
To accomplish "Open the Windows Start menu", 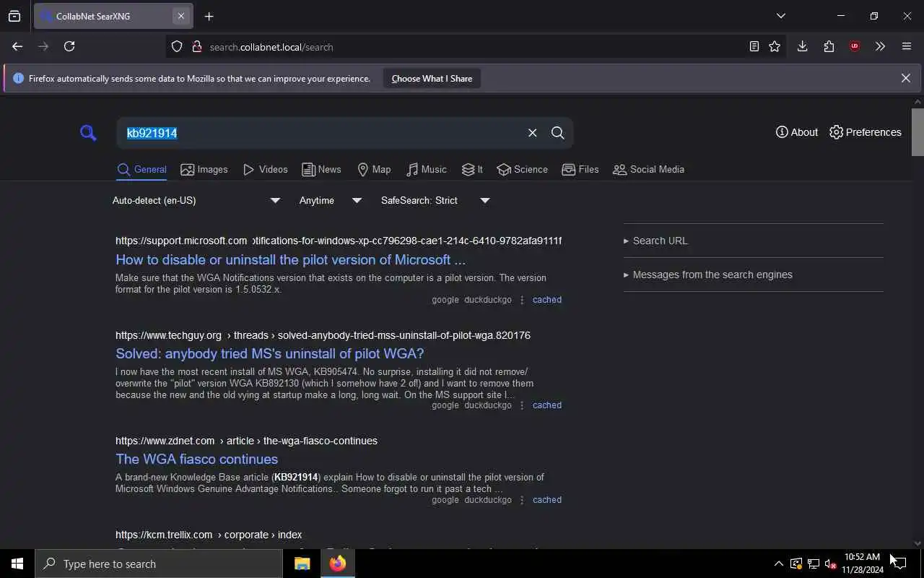I will coord(17,564).
